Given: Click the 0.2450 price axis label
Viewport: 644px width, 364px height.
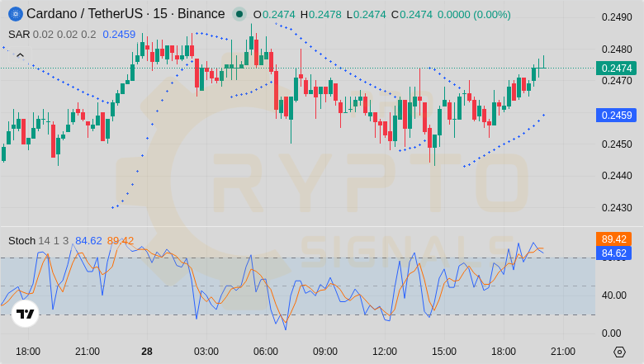Looking at the screenshot, I should [x=617, y=144].
